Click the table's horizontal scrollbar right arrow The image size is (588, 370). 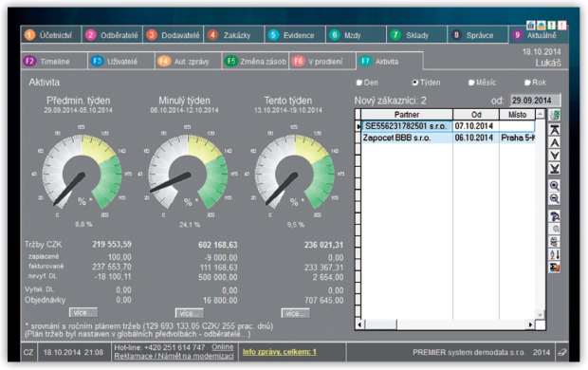(530, 324)
